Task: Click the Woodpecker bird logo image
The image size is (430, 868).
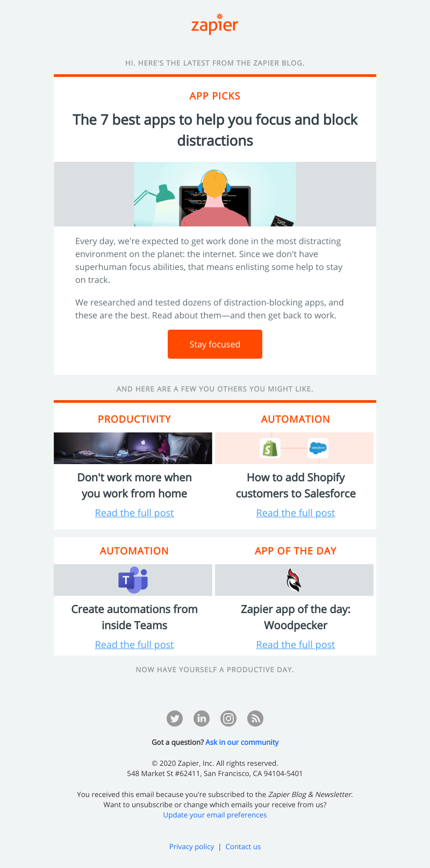Action: [x=294, y=580]
